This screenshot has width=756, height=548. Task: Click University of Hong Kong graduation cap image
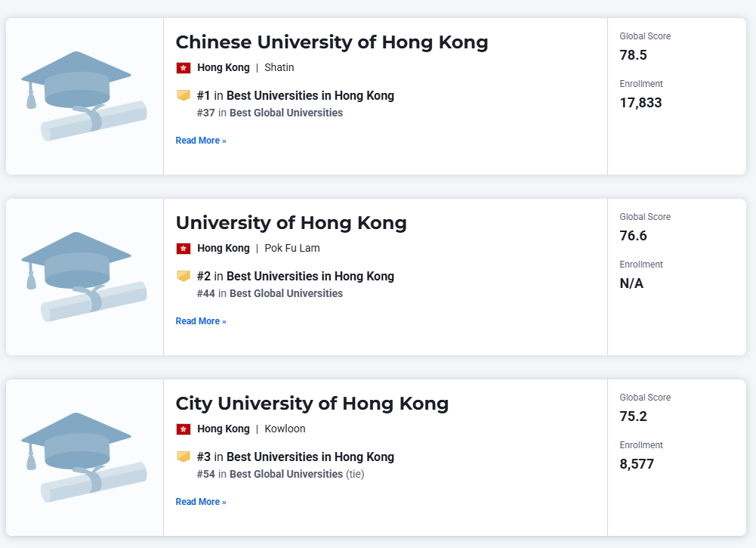click(x=84, y=277)
